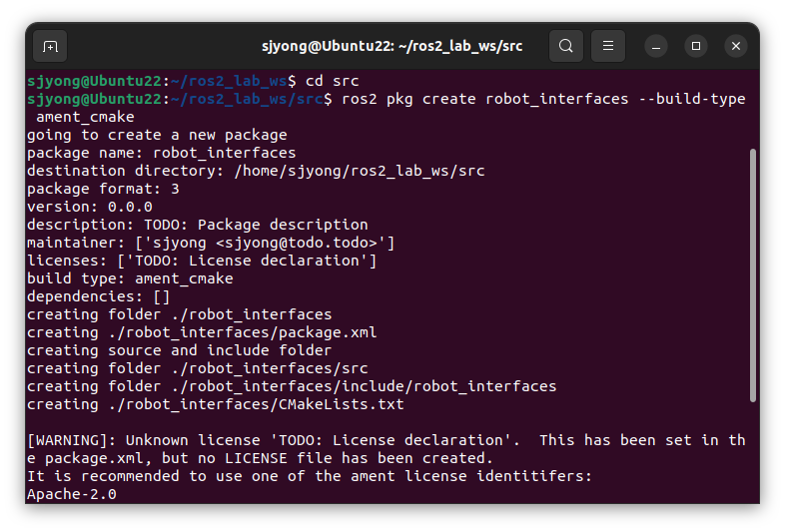
Task: Open the terminal search tool
Action: [x=565, y=46]
